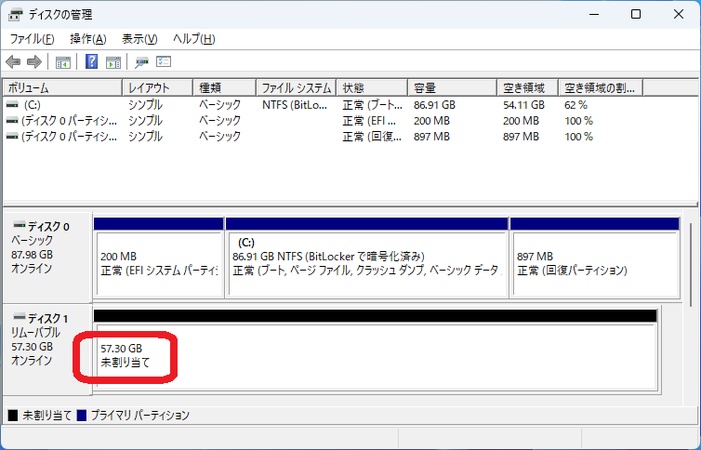Click the ディスク 1 リムーバブル disk label

pyautogui.click(x=47, y=349)
